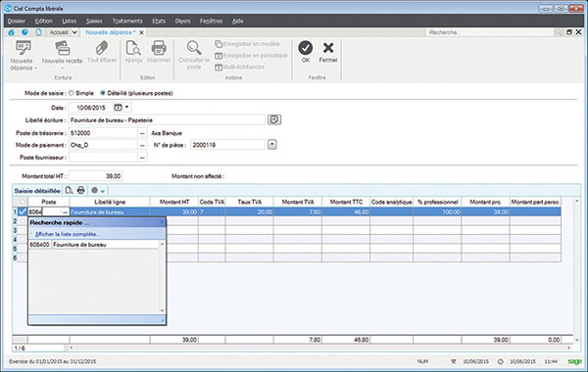The width and height of the screenshot is (588, 372).
Task: Open the Listes menu
Action: click(70, 21)
